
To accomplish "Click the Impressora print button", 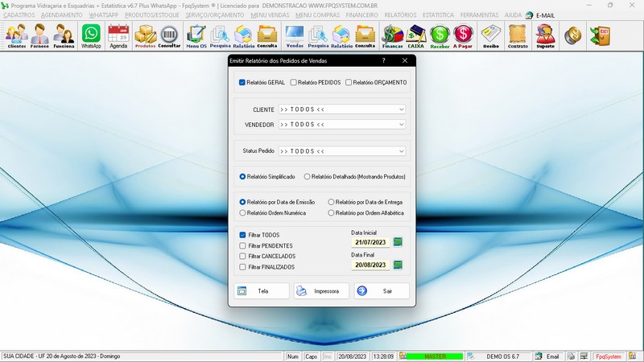I will [x=321, y=291].
